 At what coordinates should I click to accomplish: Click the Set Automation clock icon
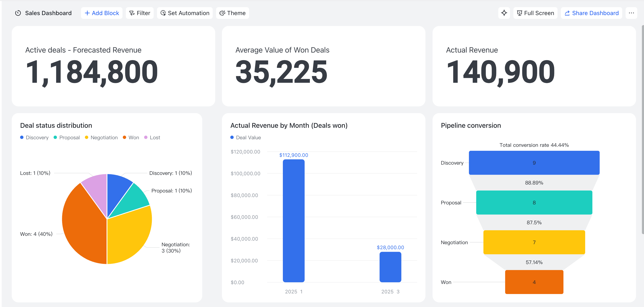click(x=163, y=13)
